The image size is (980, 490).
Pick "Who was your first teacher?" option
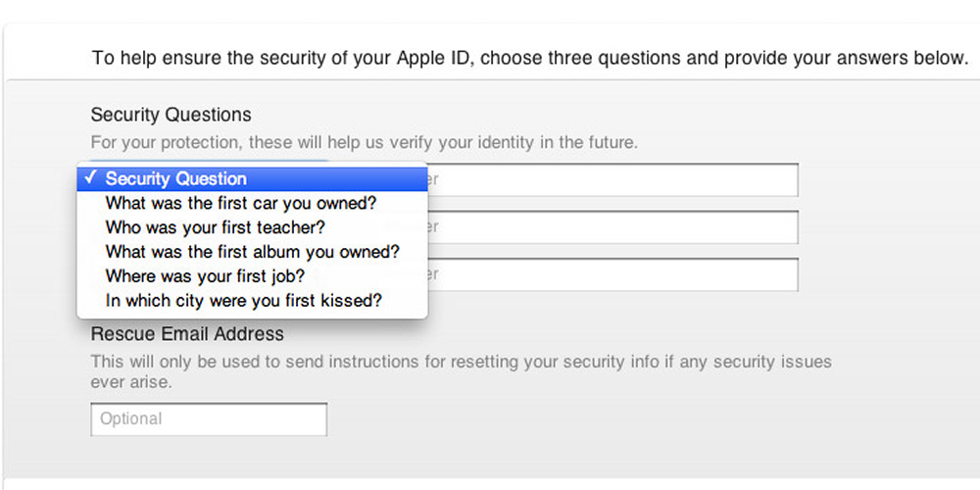(x=216, y=227)
